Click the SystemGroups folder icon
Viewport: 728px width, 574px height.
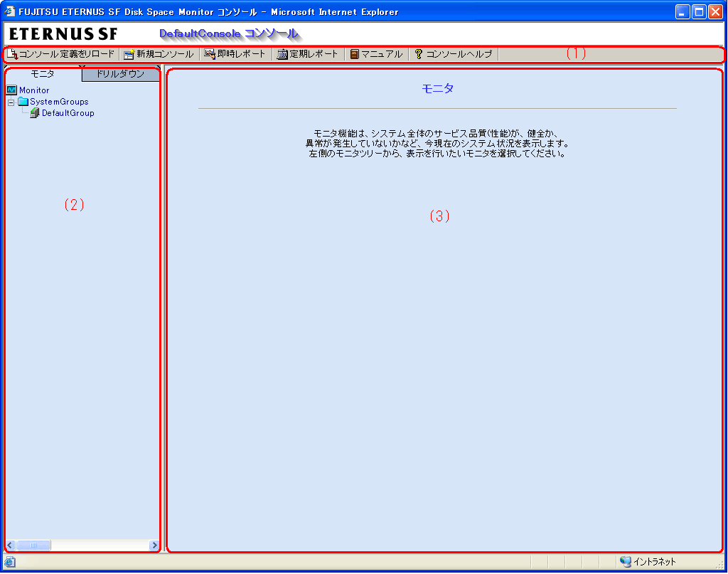coord(23,101)
